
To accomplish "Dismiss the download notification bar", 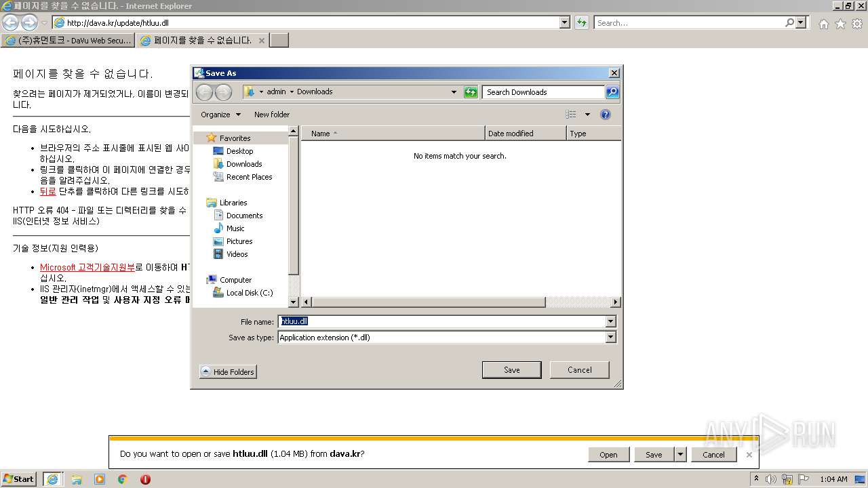I will 749,455.
